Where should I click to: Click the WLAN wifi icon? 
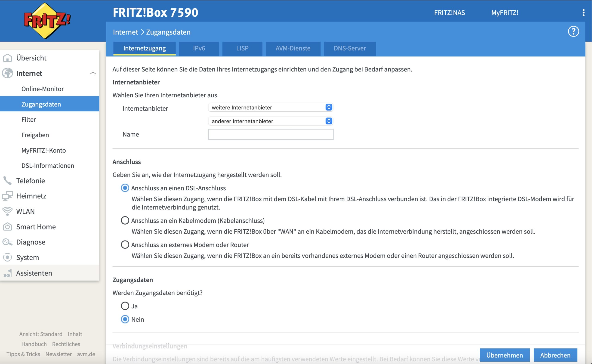(7, 211)
